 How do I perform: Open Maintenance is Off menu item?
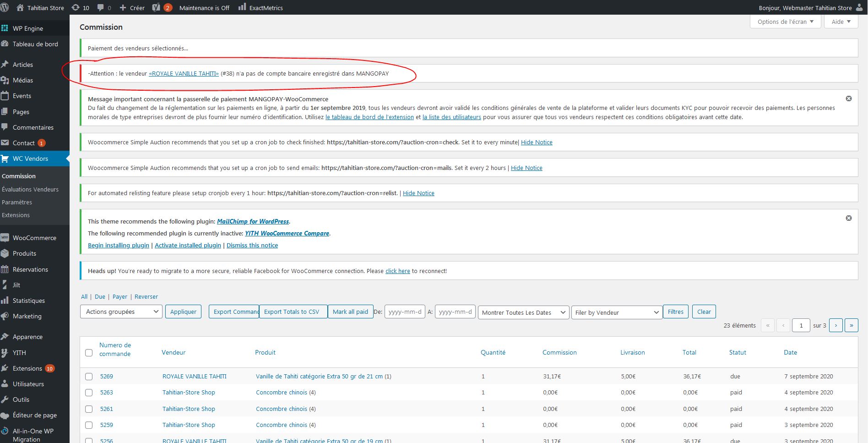[204, 8]
